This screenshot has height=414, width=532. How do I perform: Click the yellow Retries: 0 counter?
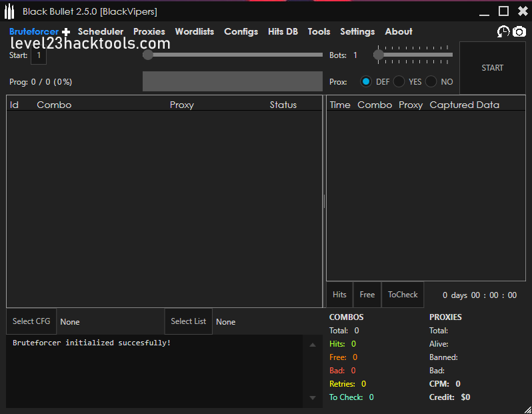coord(348,384)
